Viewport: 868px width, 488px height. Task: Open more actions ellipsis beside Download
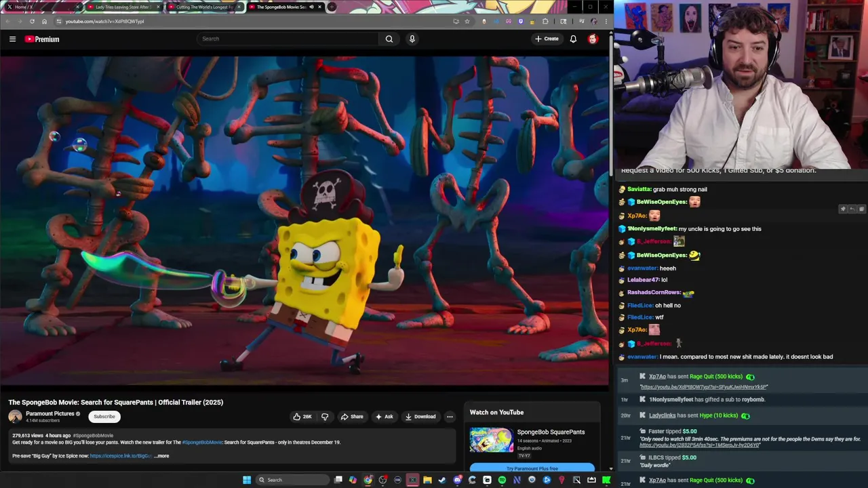450,417
